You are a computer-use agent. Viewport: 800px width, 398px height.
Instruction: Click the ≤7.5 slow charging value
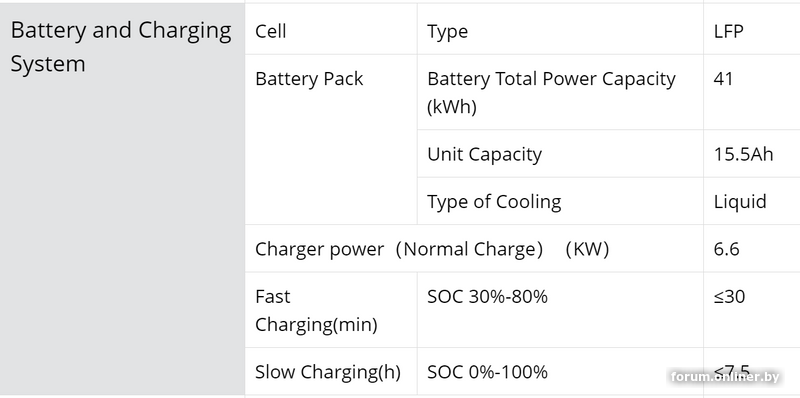(732, 369)
